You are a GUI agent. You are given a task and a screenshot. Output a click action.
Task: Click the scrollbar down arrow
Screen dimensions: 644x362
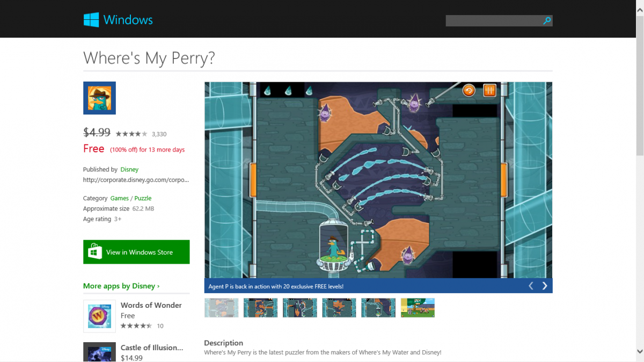point(640,351)
